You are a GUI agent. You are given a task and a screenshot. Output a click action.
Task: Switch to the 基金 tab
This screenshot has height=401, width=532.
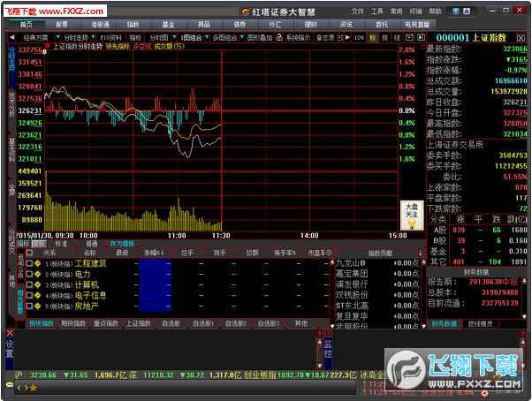(168, 25)
